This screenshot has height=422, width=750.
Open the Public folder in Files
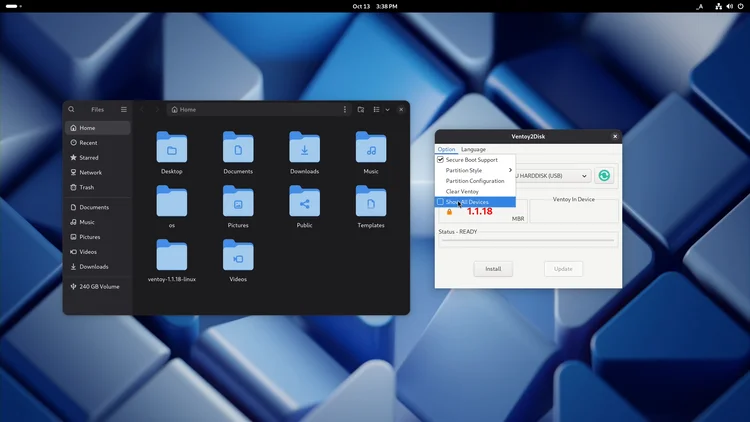[304, 201]
